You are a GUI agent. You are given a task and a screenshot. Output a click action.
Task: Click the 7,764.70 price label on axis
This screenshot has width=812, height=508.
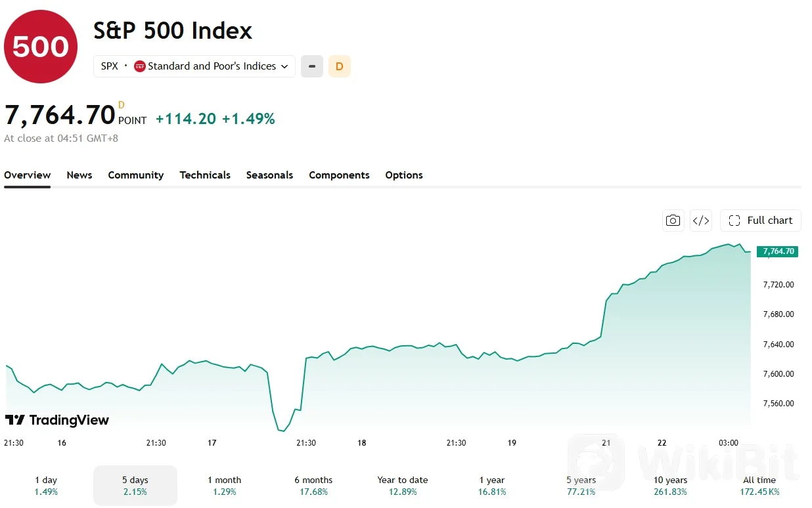[x=778, y=251]
